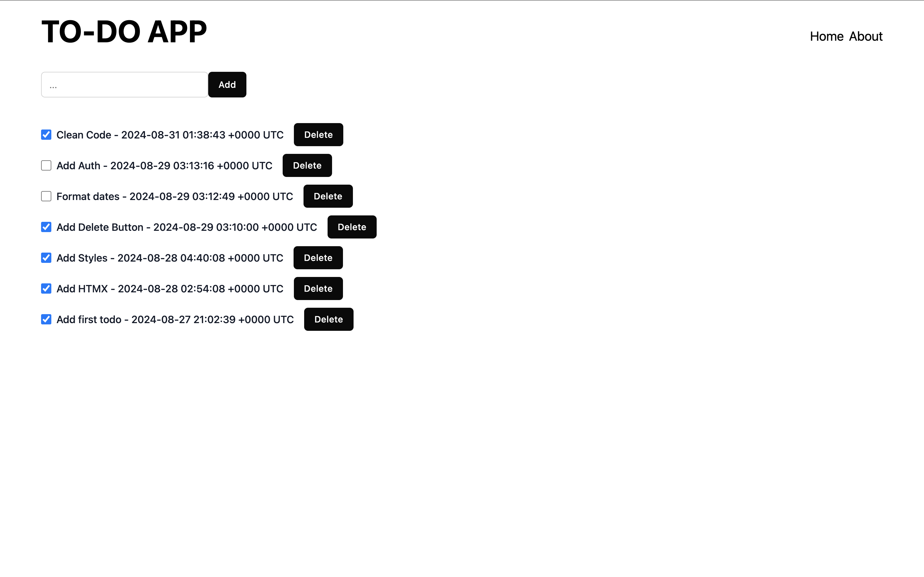Delete the 'Add Styles' todo item
The height and width of the screenshot is (577, 924).
click(x=318, y=257)
